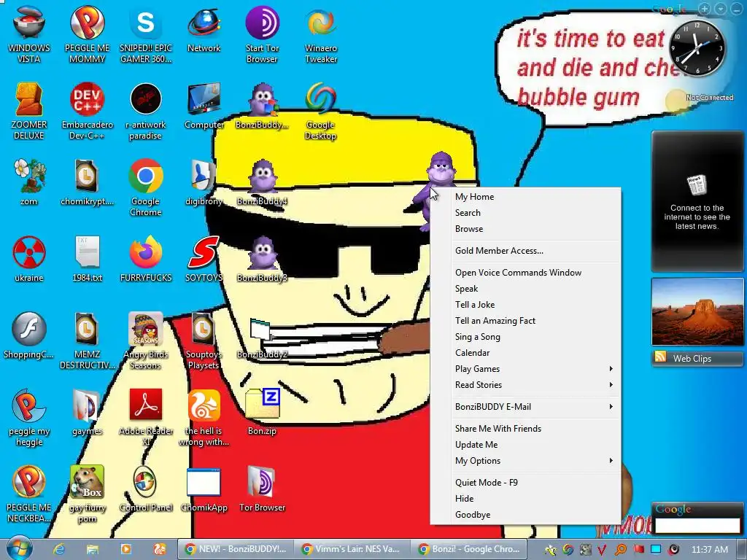Select r-antiwork paradise icon
The width and height of the screenshot is (747, 560).
(x=146, y=111)
